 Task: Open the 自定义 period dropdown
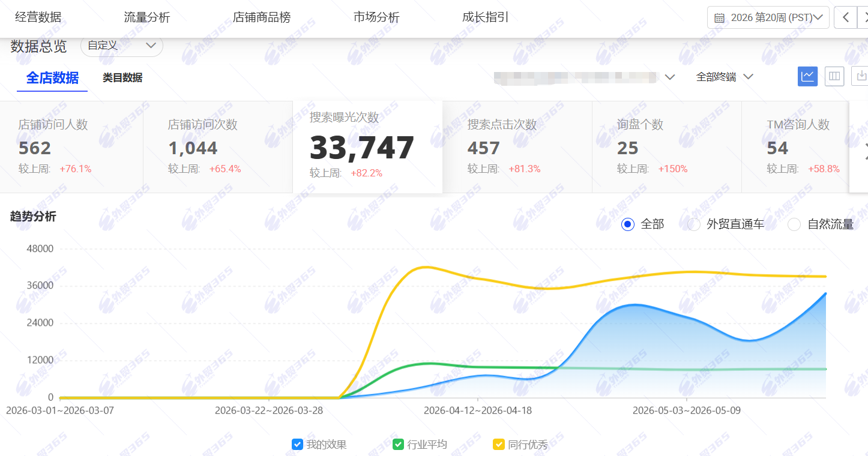[122, 46]
